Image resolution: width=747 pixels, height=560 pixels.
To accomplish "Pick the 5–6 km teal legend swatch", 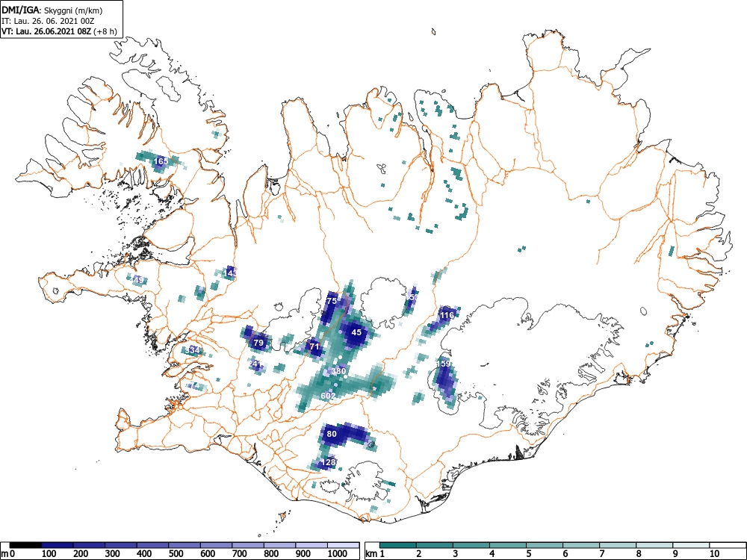I will click(545, 545).
